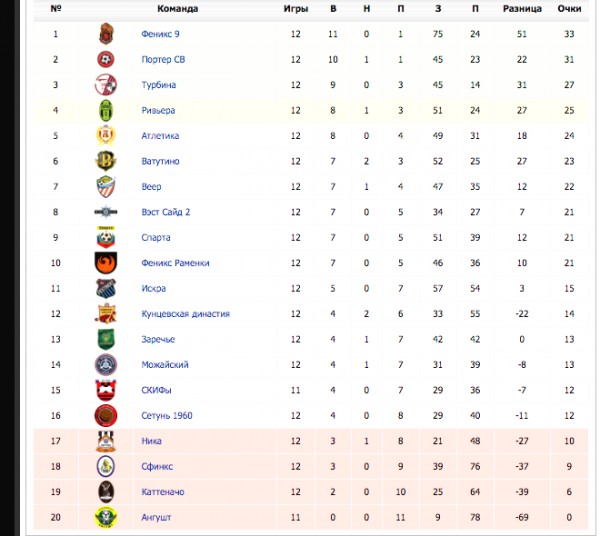This screenshot has width=600, height=536.
Task: Select the Можайский circular badge
Action: pos(106,365)
